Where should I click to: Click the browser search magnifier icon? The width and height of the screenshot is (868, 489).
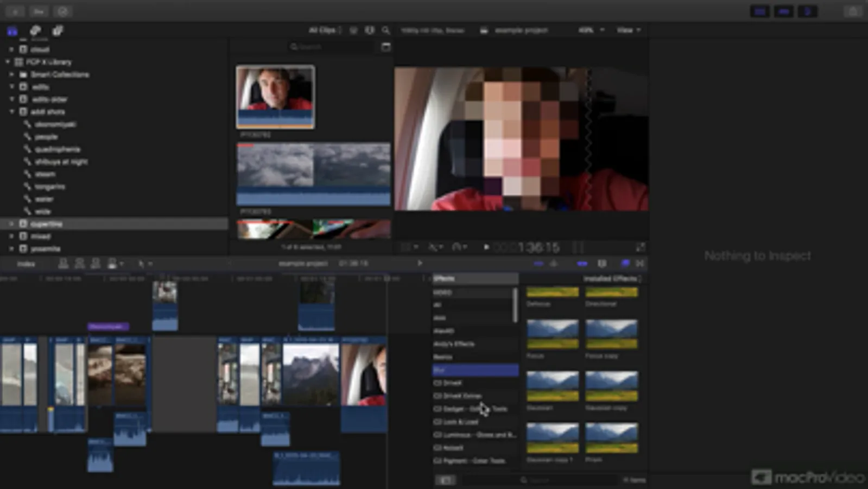386,30
